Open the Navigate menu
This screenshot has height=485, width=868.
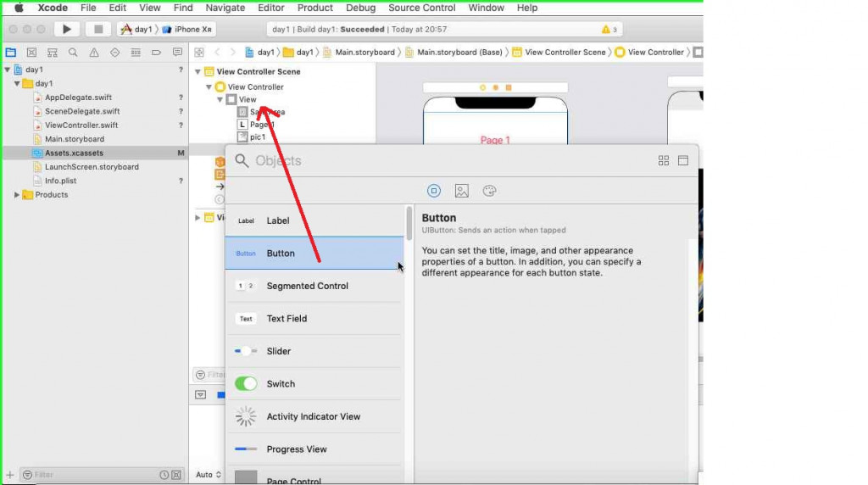(225, 8)
